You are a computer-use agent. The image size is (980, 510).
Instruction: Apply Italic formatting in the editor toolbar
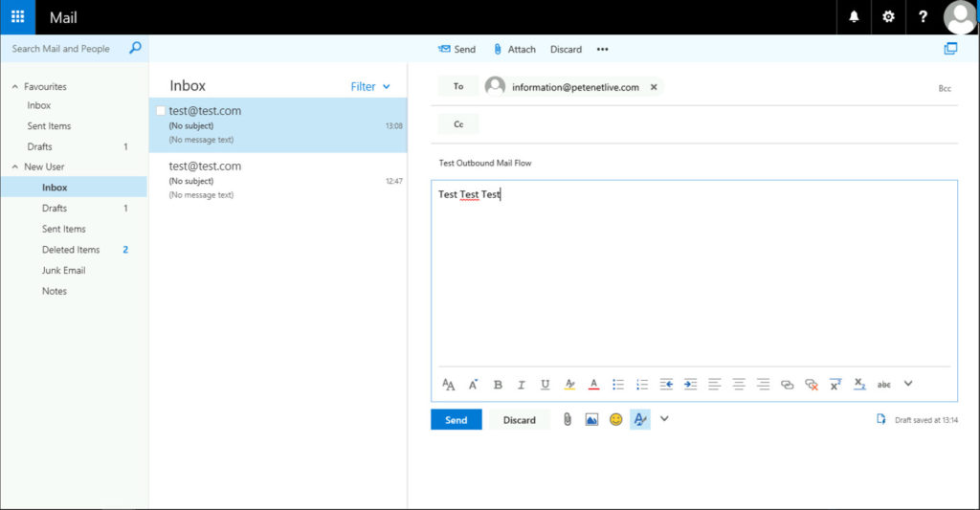[x=522, y=385]
